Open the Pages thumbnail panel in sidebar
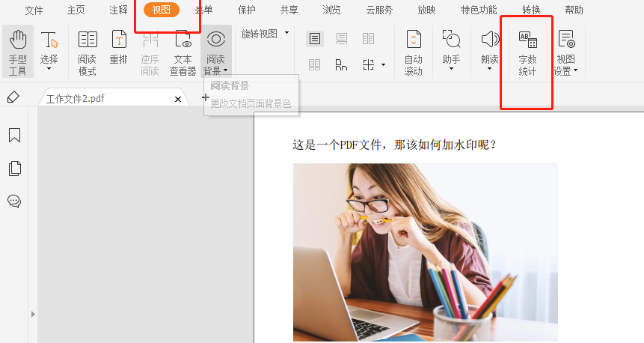Image resolution: width=644 pixels, height=343 pixels. pyautogui.click(x=15, y=169)
